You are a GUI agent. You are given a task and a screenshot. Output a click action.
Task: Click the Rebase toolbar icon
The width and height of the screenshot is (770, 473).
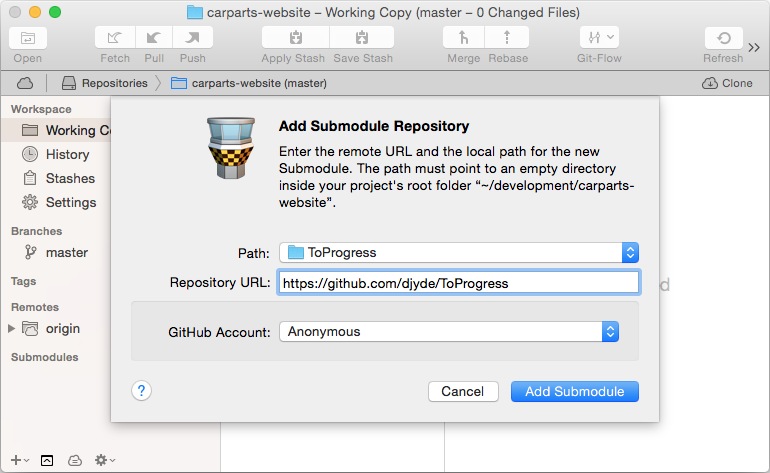[x=508, y=38]
